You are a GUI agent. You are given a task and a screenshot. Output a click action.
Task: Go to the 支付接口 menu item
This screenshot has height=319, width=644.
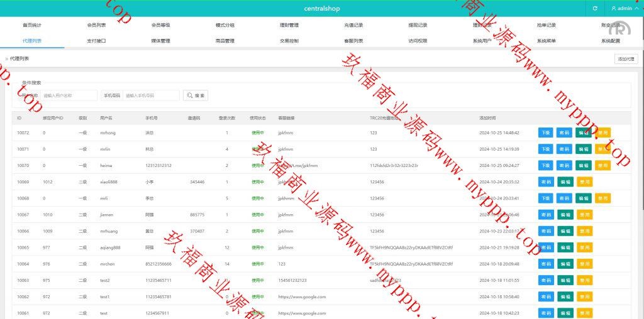point(96,41)
